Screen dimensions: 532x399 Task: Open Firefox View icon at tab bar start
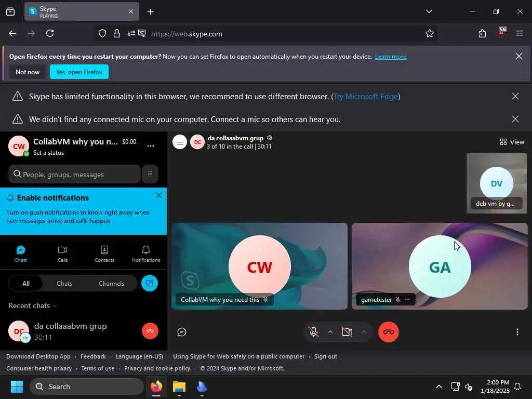click(x=10, y=11)
